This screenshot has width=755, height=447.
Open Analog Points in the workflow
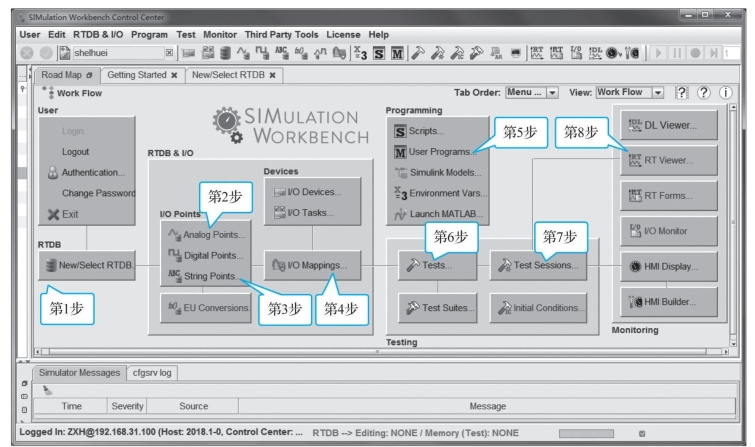pyautogui.click(x=207, y=235)
